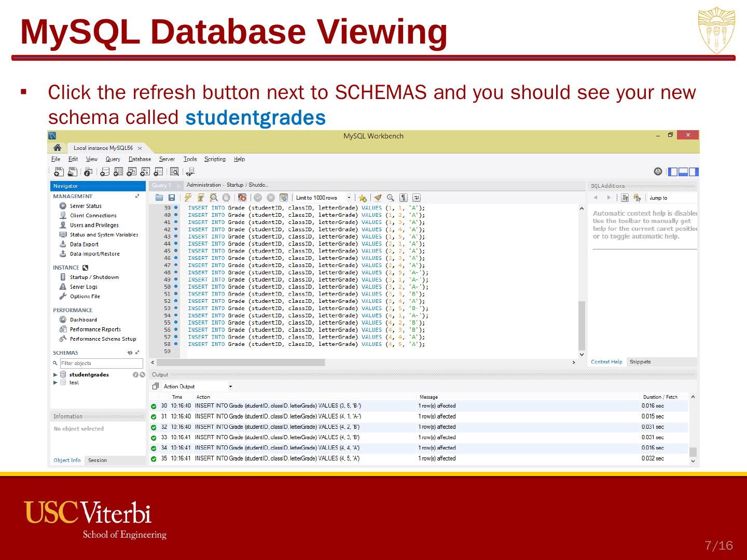This screenshot has width=747, height=560.
Task: Open script file icon in query toolbar
Action: [x=159, y=198]
